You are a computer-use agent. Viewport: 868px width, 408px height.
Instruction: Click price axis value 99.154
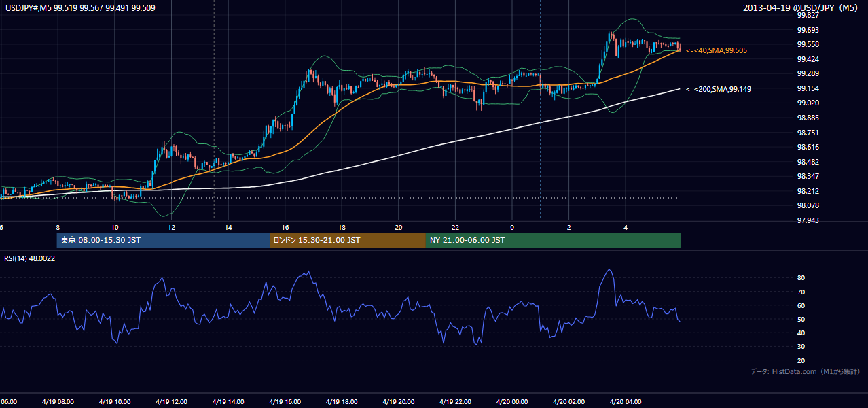pos(807,88)
